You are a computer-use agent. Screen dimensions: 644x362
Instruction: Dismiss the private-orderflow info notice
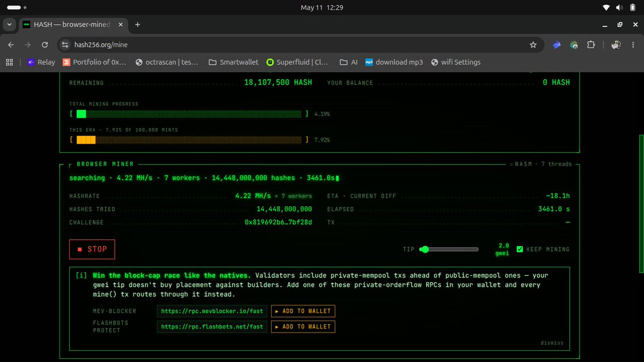pyautogui.click(x=552, y=343)
